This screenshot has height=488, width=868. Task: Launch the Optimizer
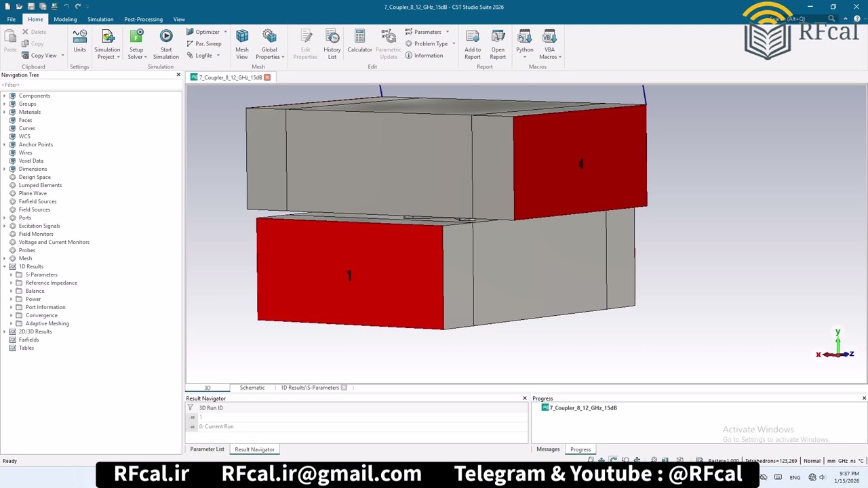203,32
